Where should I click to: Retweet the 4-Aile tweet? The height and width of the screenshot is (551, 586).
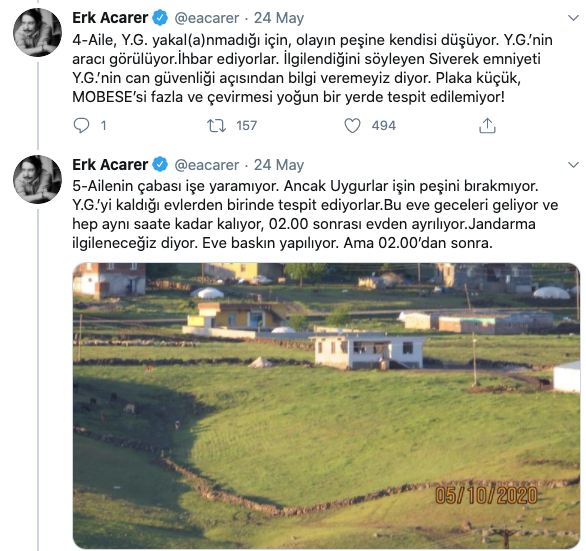click(217, 126)
